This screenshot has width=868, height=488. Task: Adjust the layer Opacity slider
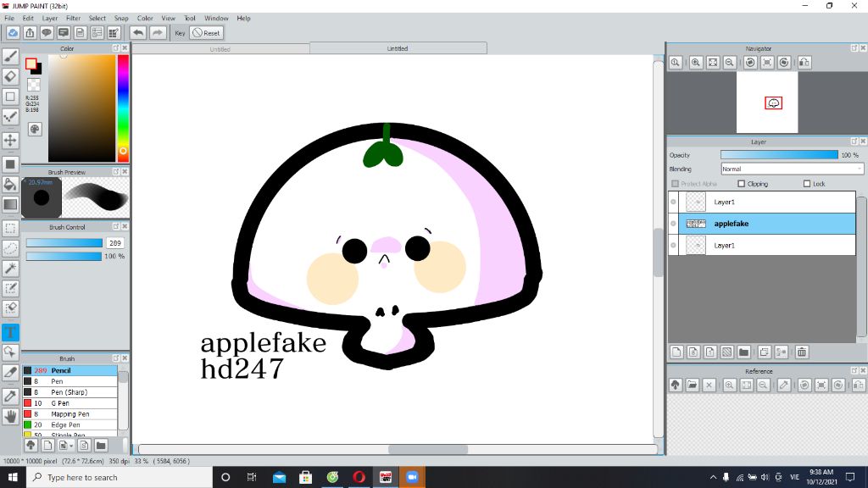pyautogui.click(x=780, y=155)
